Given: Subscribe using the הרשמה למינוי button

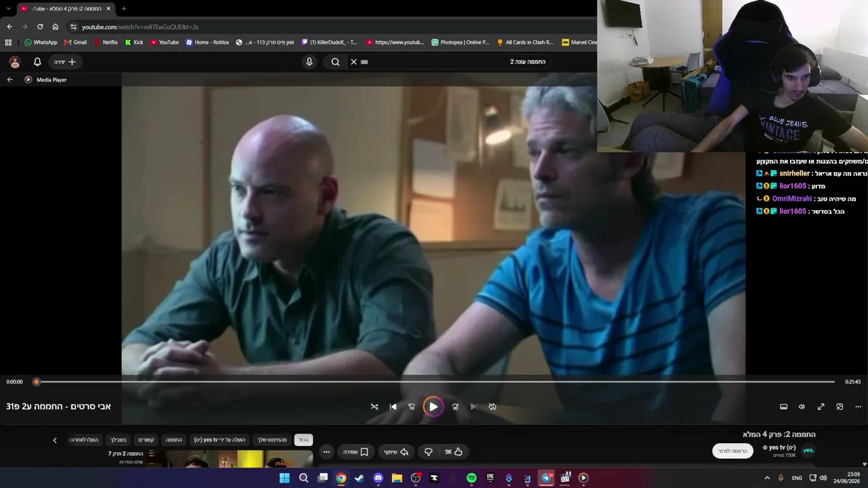Looking at the screenshot, I should click(x=733, y=451).
